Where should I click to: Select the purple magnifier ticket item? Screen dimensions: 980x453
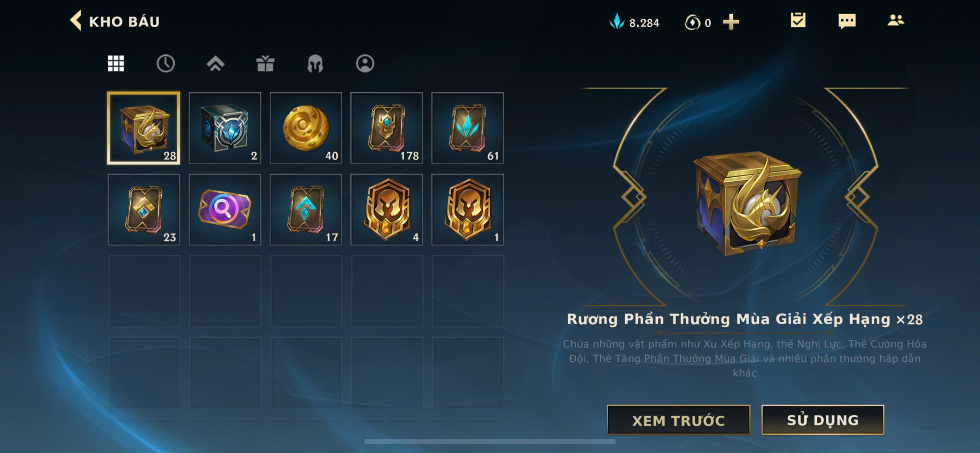click(x=225, y=209)
